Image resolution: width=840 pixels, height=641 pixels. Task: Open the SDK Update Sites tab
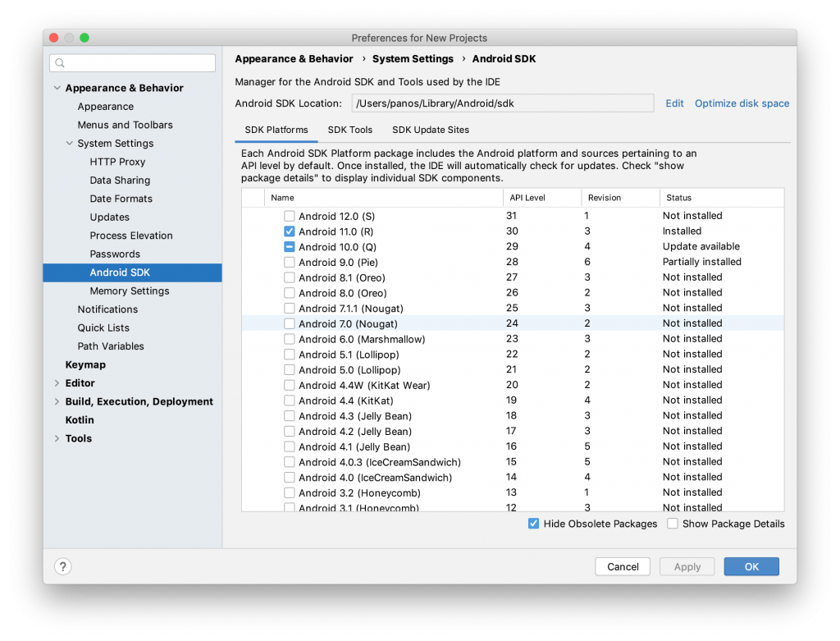point(431,130)
